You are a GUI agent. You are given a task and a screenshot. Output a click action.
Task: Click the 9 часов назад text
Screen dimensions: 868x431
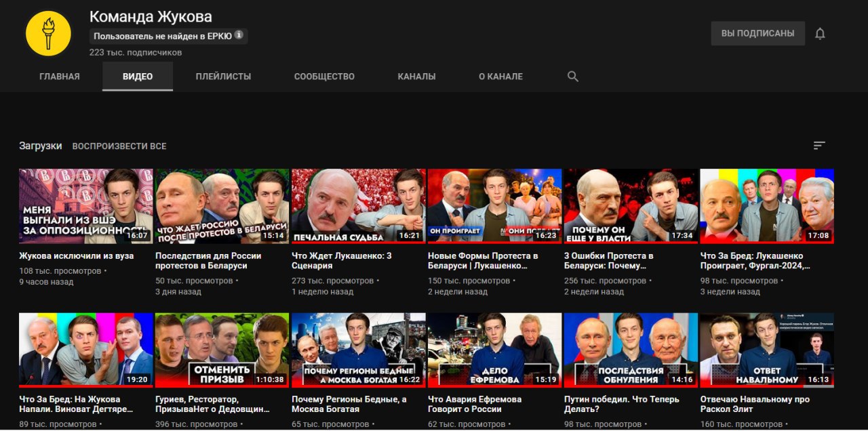pos(46,282)
